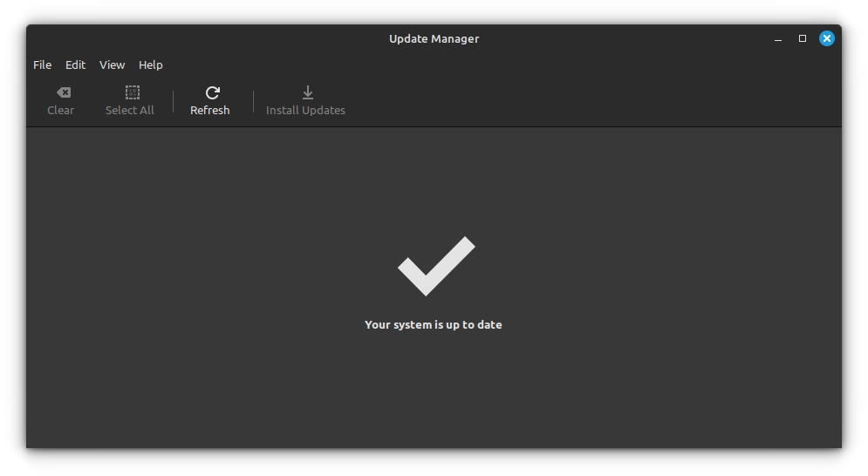This screenshot has width=868, height=476.
Task: Minimize the Update Manager window
Action: pos(778,39)
